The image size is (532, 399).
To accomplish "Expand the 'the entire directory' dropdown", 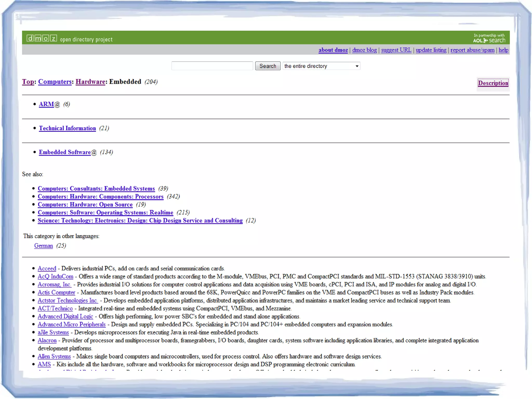I will click(321, 66).
